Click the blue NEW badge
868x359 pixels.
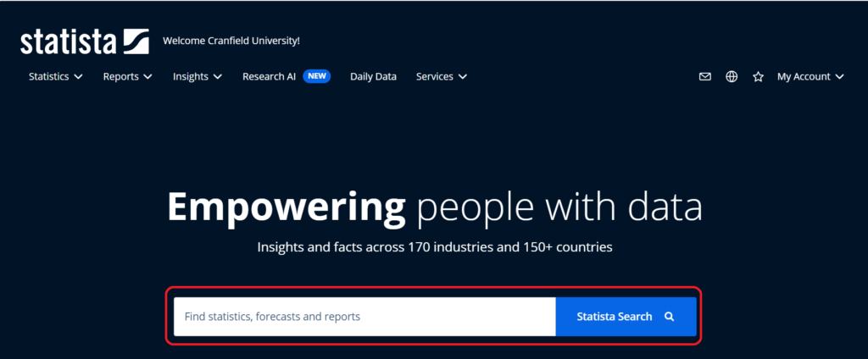pyautogui.click(x=317, y=76)
